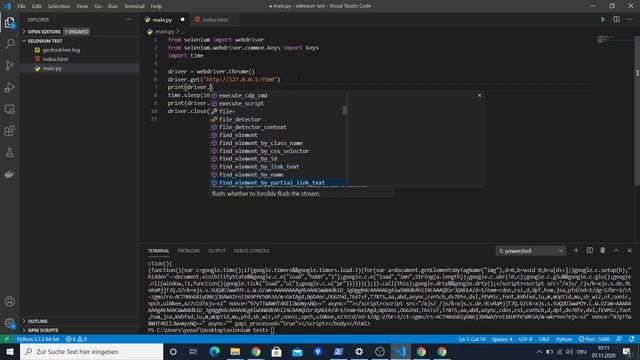Image resolution: width=640 pixels, height=360 pixels.
Task: Kill the terminal with trash icon
Action: [602, 250]
